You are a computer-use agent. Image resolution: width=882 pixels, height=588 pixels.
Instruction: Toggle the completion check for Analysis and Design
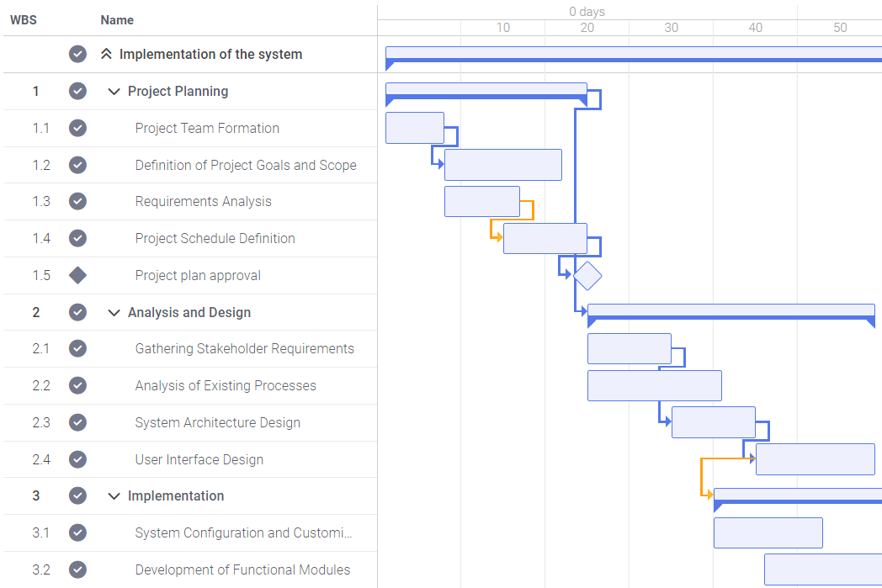coord(77,312)
